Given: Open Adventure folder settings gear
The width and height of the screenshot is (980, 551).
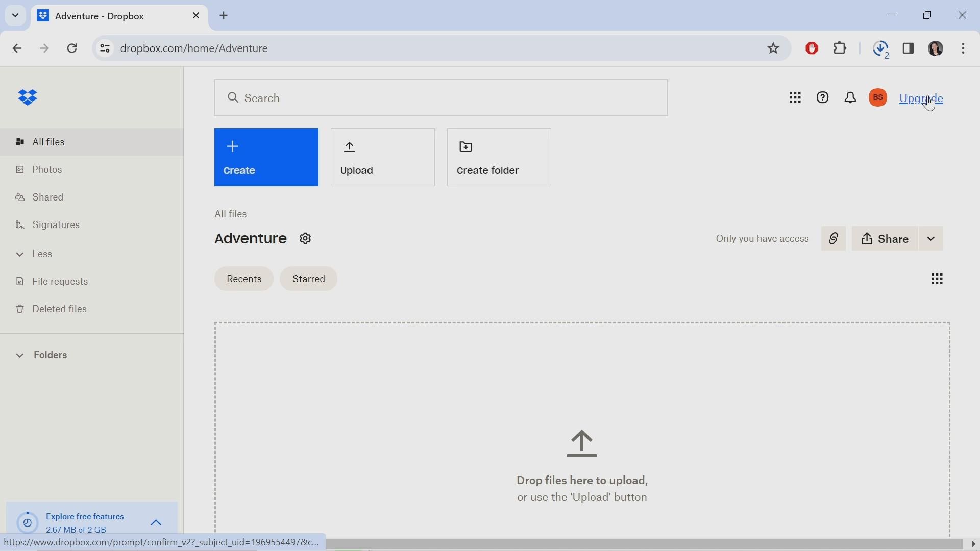Looking at the screenshot, I should point(306,239).
